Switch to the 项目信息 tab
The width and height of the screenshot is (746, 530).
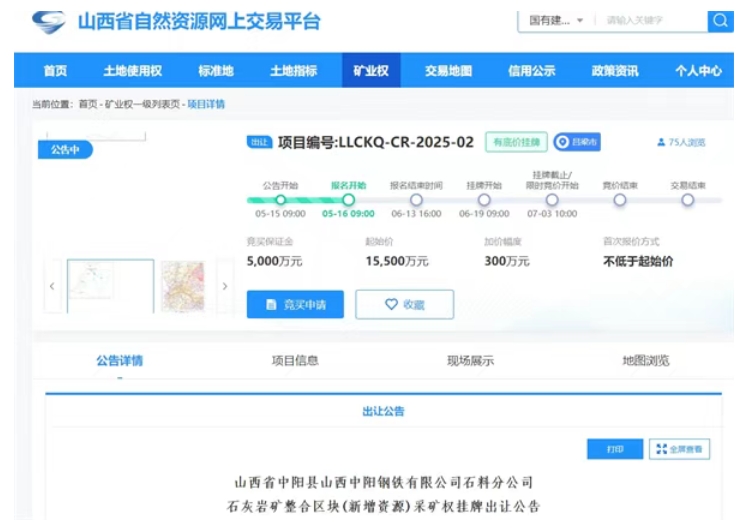(x=295, y=361)
